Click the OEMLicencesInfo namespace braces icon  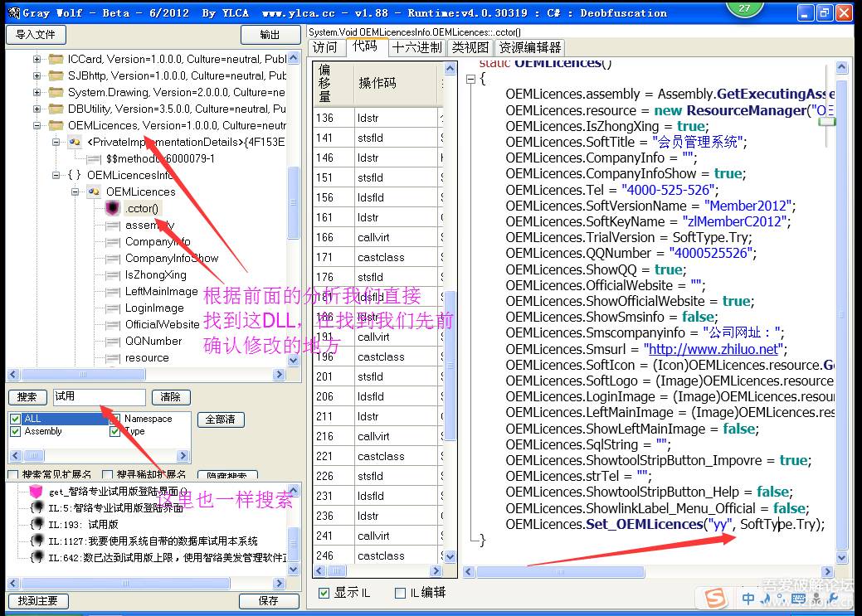click(75, 175)
